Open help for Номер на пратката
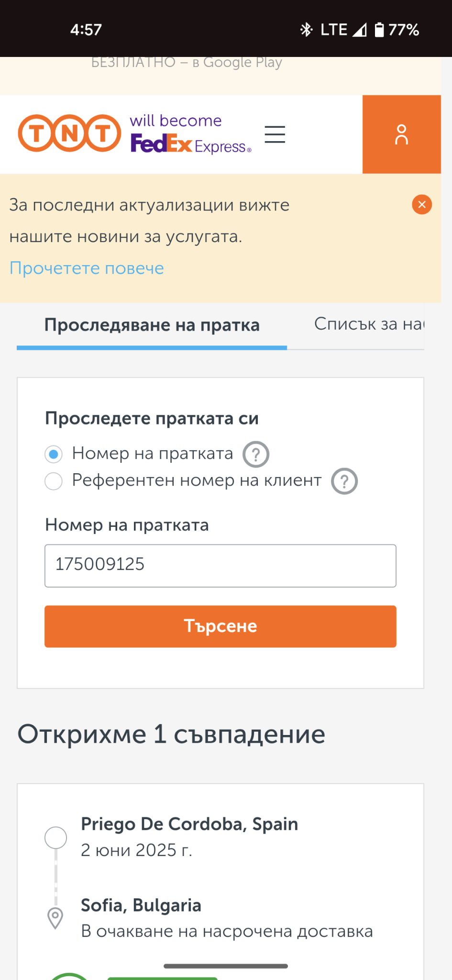This screenshot has height=980, width=452. coord(256,454)
